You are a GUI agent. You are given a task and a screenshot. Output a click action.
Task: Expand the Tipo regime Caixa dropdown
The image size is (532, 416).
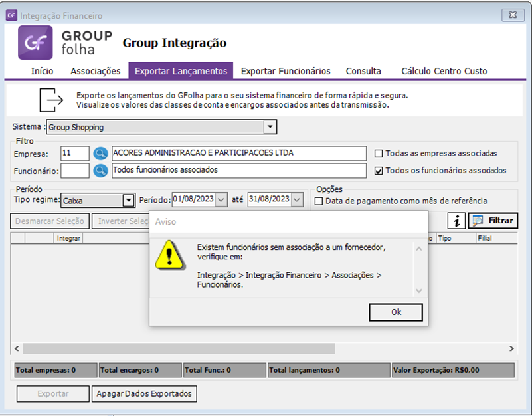128,201
